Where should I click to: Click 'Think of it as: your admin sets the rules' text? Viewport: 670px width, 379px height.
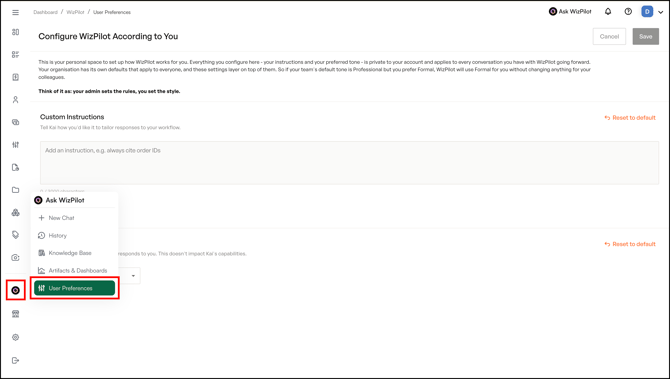(x=109, y=91)
